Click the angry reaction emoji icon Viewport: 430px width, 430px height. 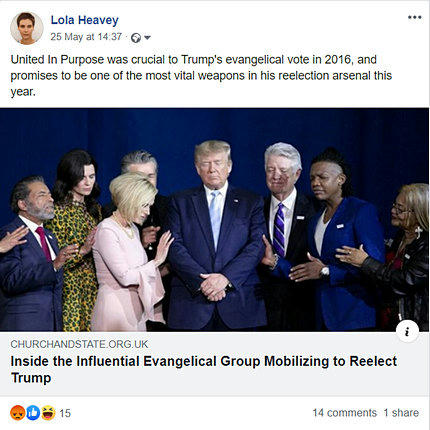tap(18, 413)
